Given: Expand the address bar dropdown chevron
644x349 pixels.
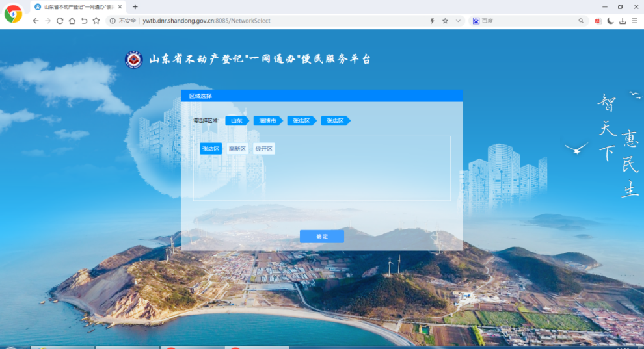Looking at the screenshot, I should [458, 21].
